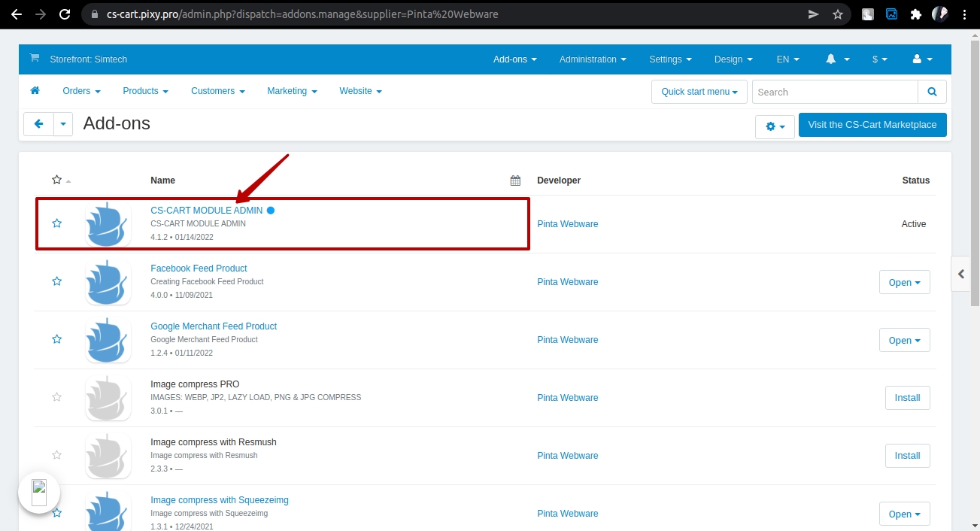Toggle favorite star for Google Merchant Feed Product
980x531 pixels.
point(56,339)
